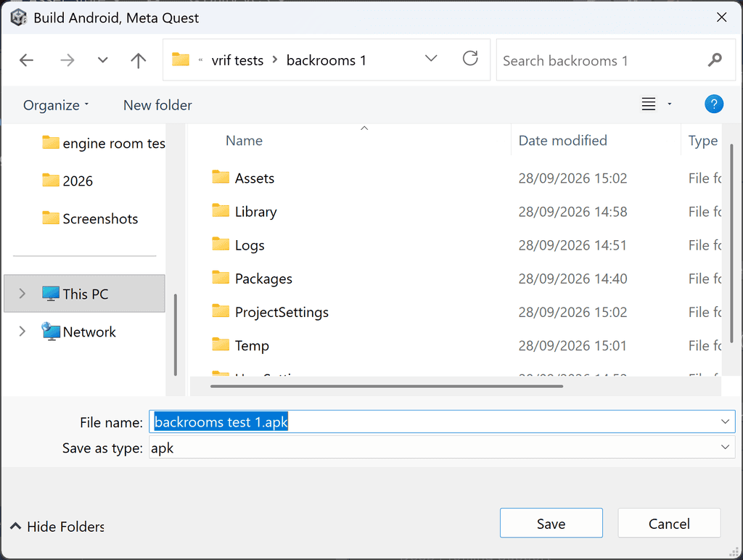Viewport: 743px width, 560px height.
Task: Click the Hide Folders toggle
Action: tap(57, 527)
